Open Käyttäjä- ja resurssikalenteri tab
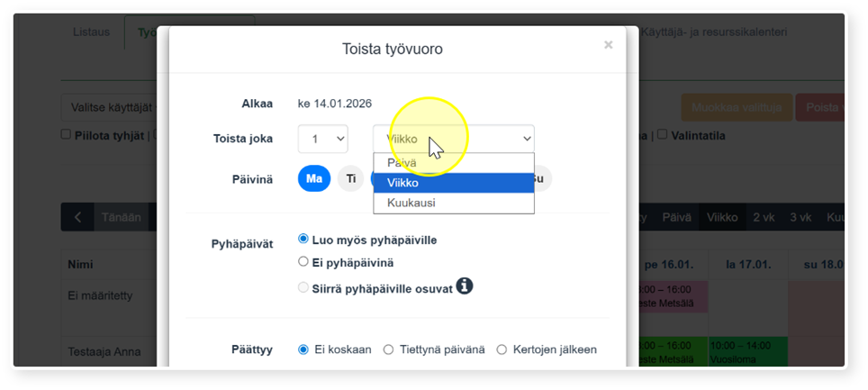The image size is (868, 390). (714, 32)
